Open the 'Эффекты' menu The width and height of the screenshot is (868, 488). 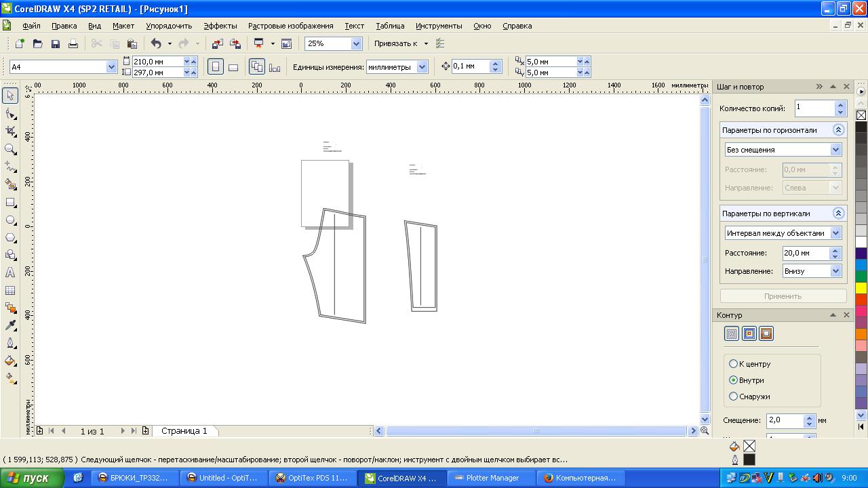tap(220, 26)
